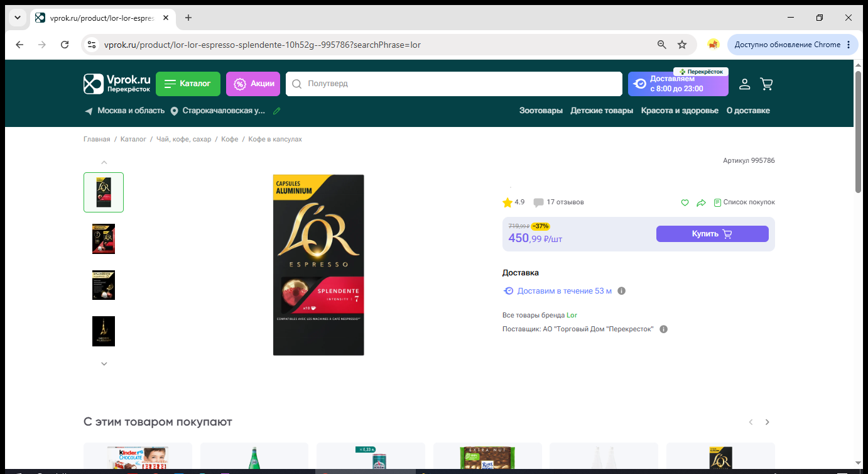
Task: Add to Список покупок shopping list
Action: pos(744,202)
